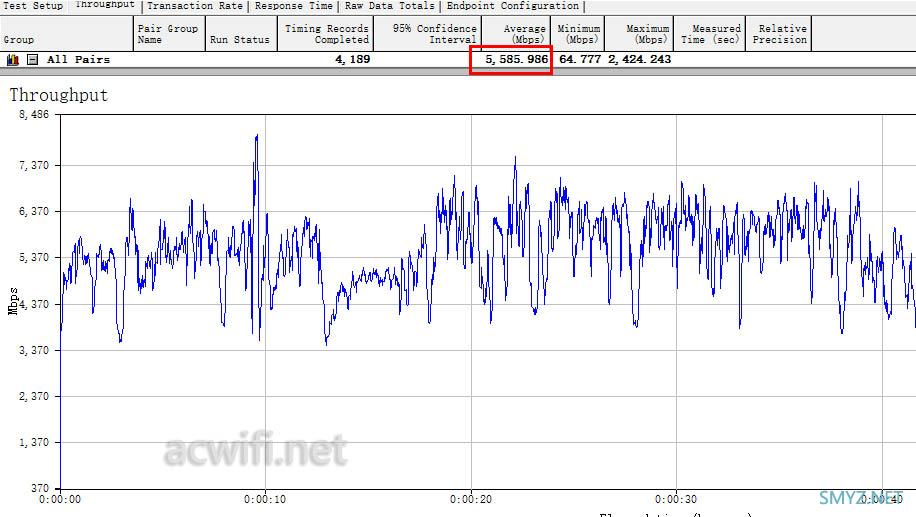Screen dimensions: 916x517
Task: Click the Average (Mbps) column header
Action: pyautogui.click(x=516, y=34)
